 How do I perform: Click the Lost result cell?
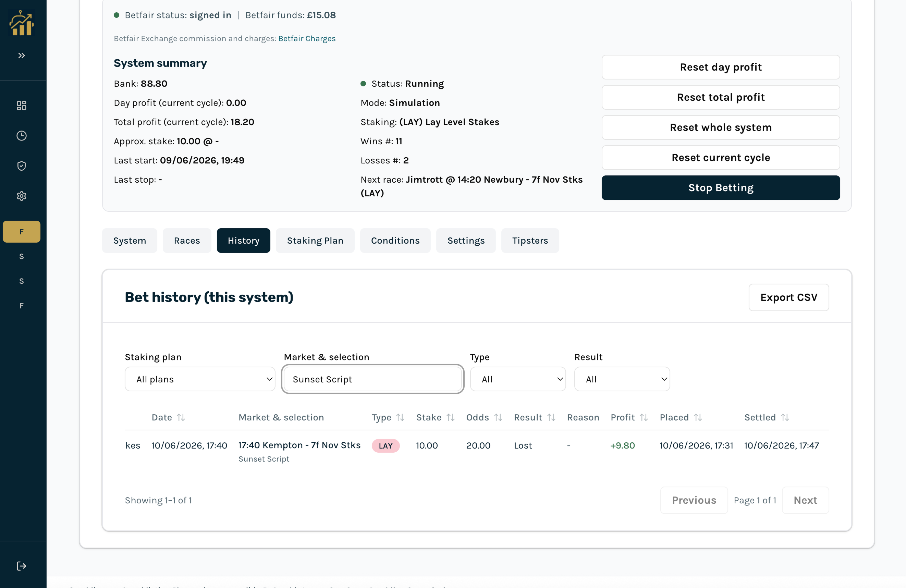point(523,446)
